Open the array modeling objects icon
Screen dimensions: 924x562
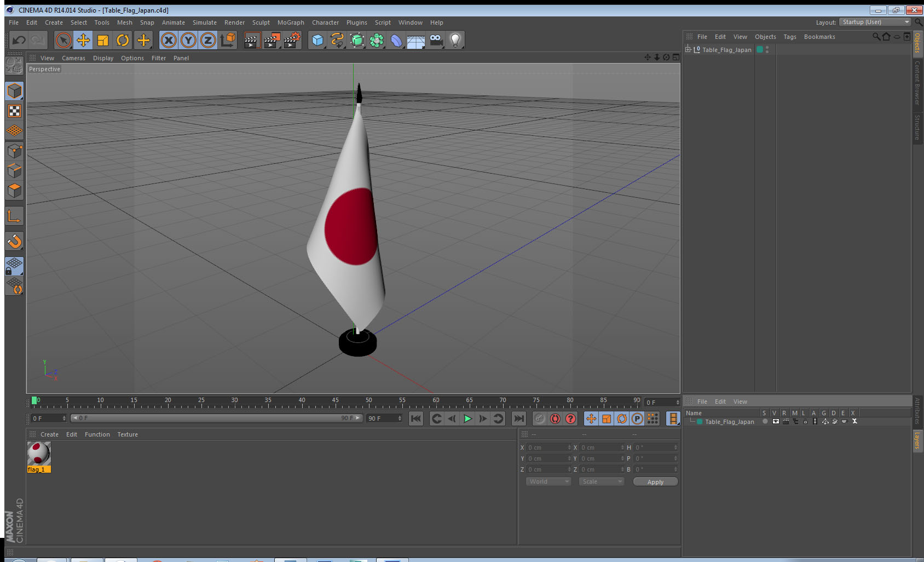click(x=377, y=40)
